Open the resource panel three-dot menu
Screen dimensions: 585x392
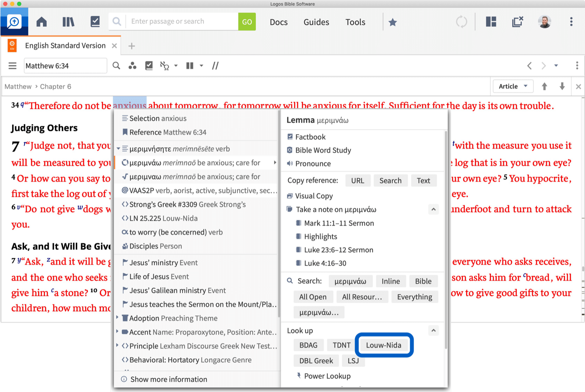577,66
